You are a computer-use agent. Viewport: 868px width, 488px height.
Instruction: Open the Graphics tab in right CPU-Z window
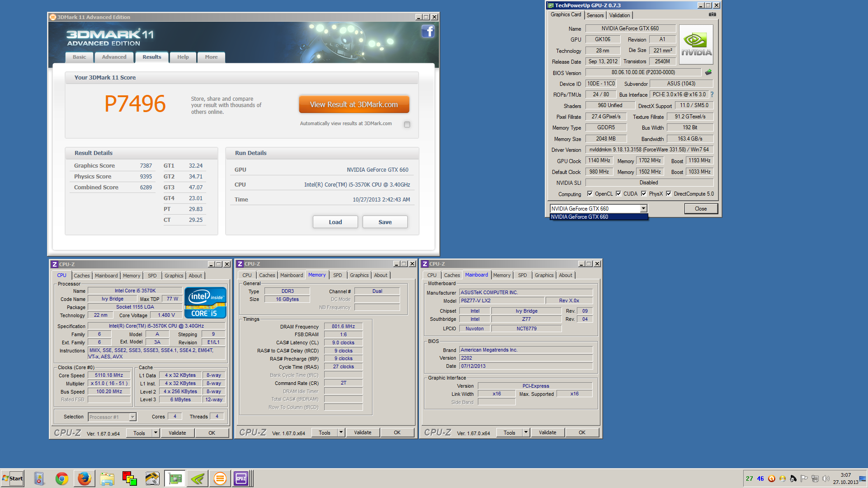point(544,275)
